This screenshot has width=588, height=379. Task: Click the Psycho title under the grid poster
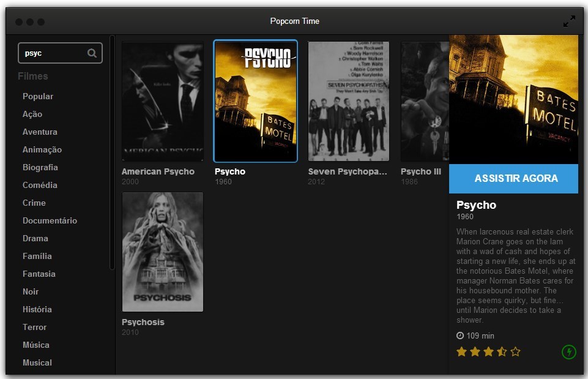coord(230,171)
